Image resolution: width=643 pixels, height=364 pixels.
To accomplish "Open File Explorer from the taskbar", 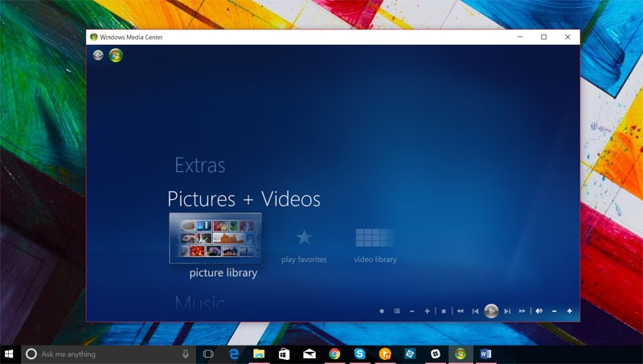I will [x=259, y=354].
